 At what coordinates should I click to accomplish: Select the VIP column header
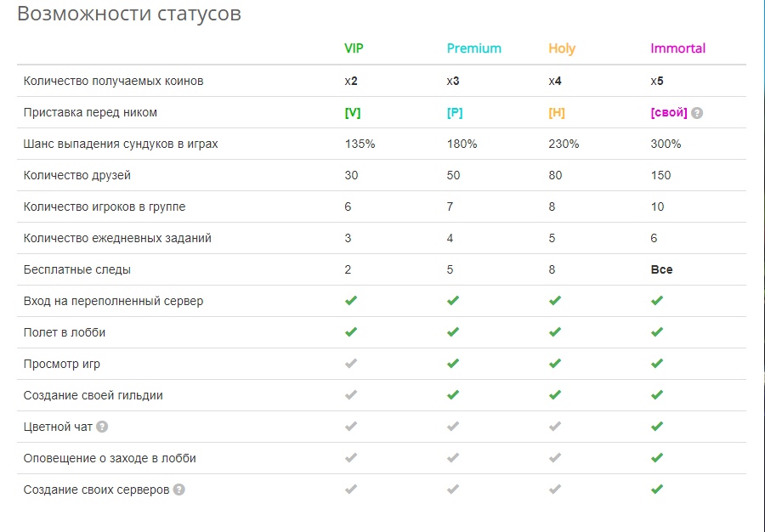[x=354, y=48]
